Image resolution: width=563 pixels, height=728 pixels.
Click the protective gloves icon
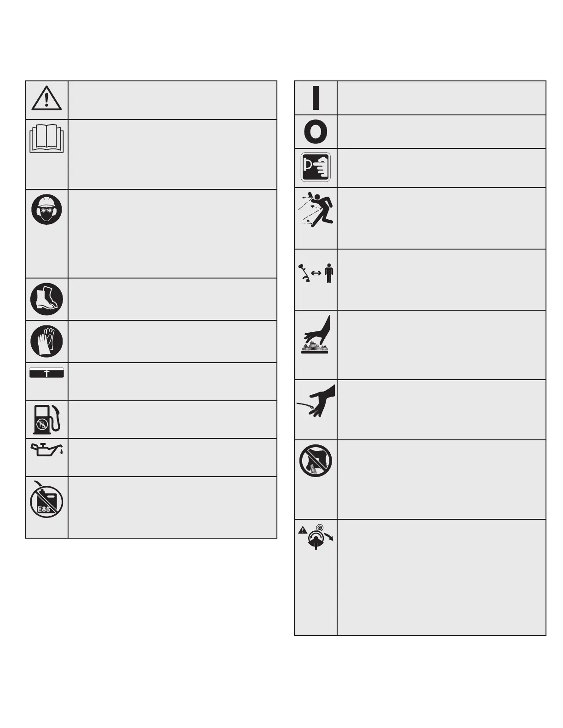[46, 341]
